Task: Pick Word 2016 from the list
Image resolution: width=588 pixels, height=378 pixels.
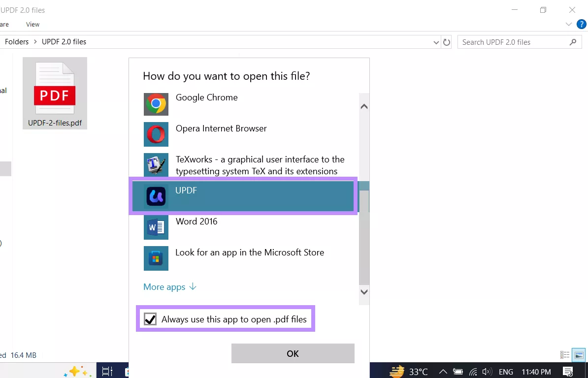Action: tap(196, 221)
